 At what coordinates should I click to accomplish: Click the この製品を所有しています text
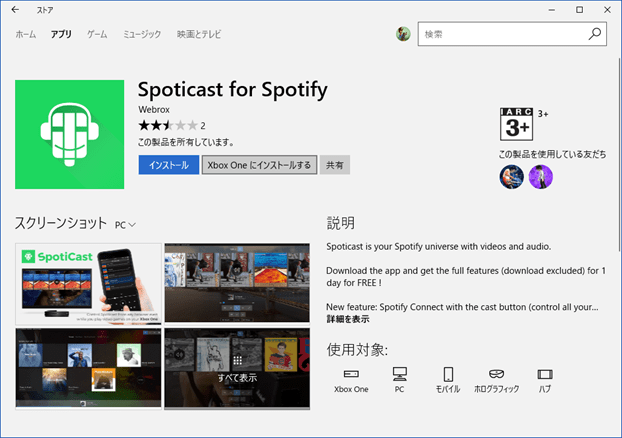click(x=186, y=142)
